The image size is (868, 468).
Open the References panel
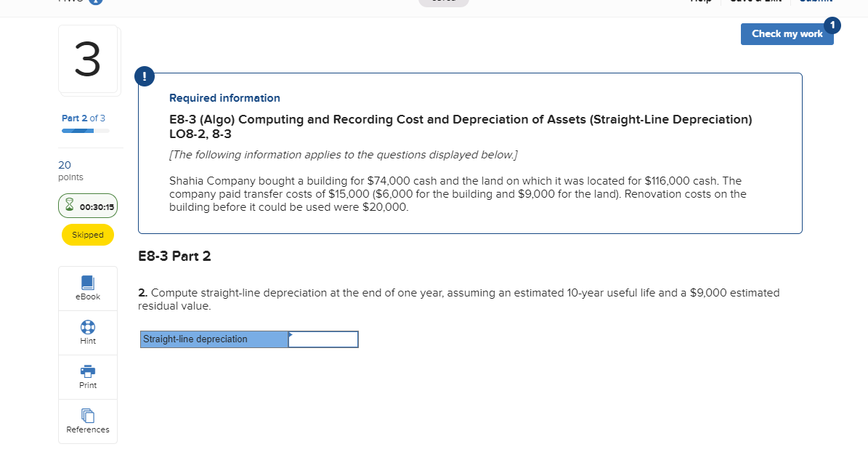click(x=87, y=421)
